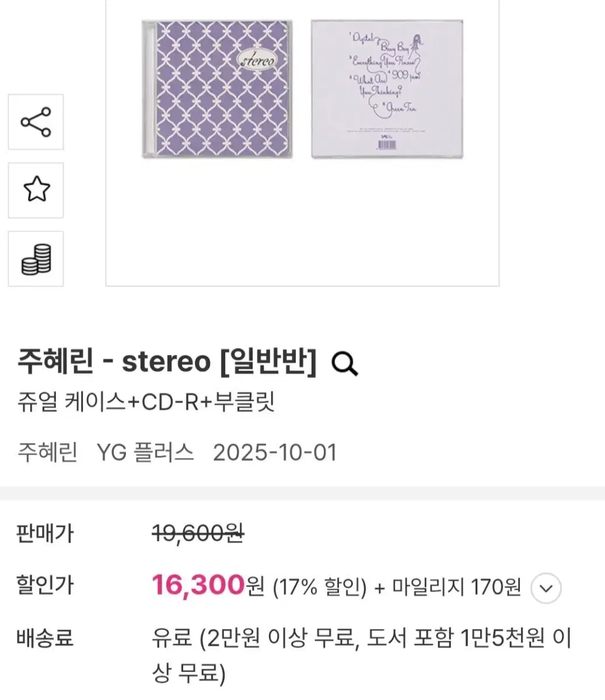Expand the mileage details chevron
Screen dimensions: 605x700
(x=546, y=588)
